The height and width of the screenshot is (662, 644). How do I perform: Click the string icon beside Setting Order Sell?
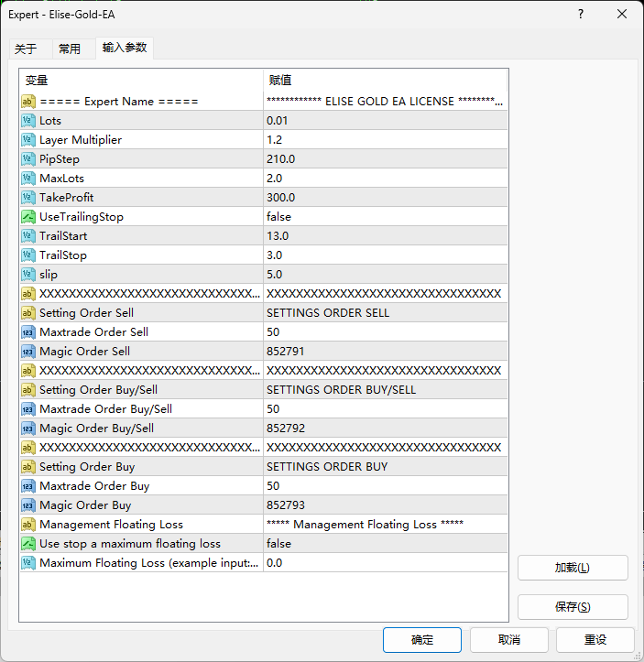tap(27, 313)
